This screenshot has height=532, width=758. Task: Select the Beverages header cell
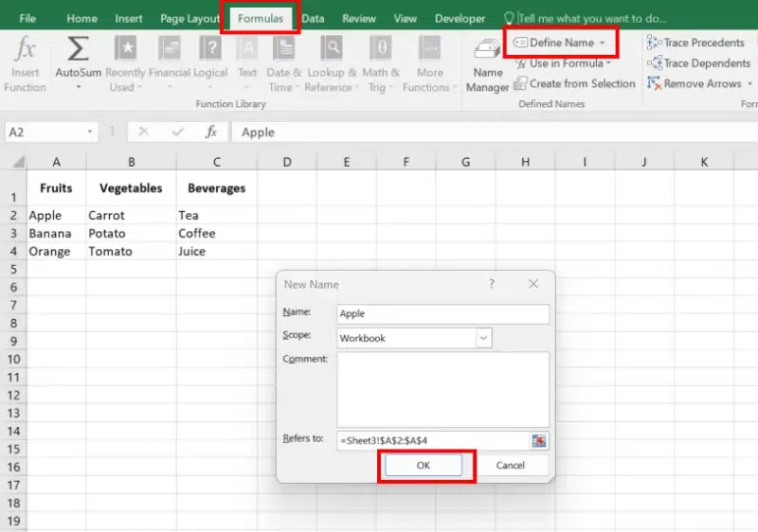[x=217, y=188]
